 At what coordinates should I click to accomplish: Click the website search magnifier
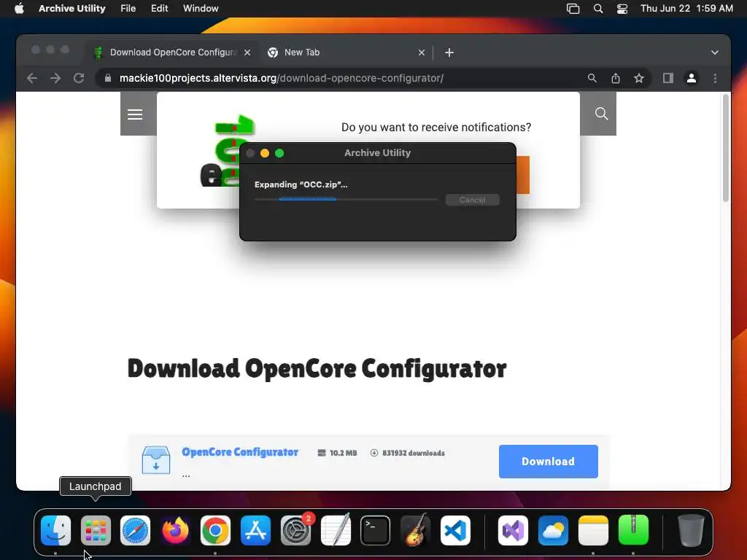pyautogui.click(x=601, y=113)
